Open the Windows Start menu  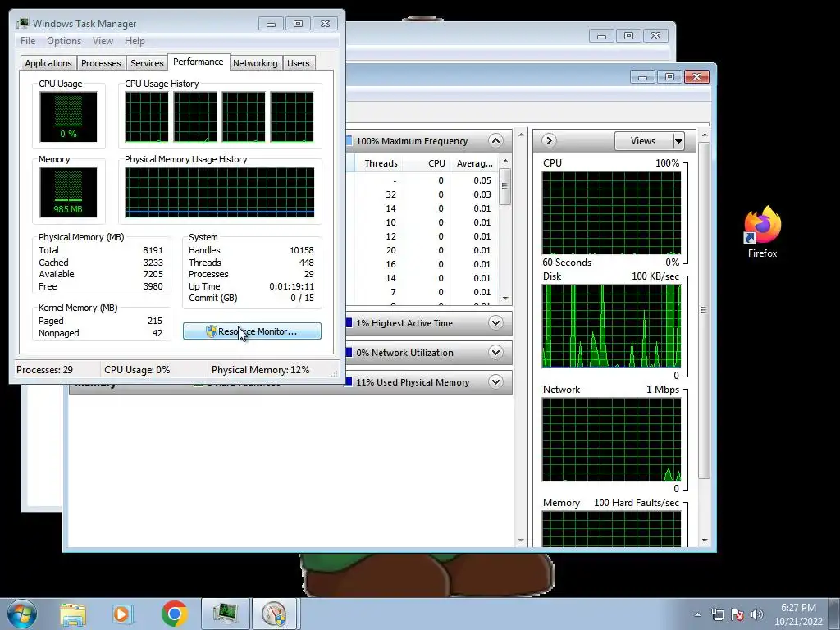21,614
